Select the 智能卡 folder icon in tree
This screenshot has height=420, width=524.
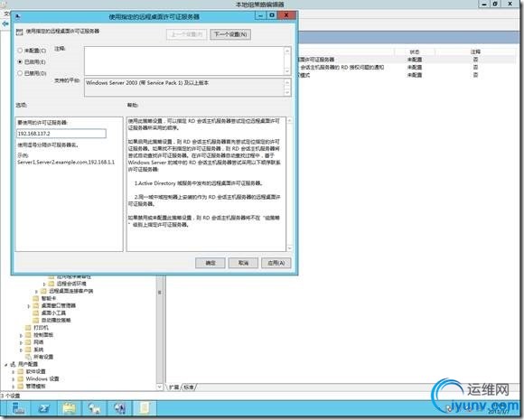pos(36,298)
